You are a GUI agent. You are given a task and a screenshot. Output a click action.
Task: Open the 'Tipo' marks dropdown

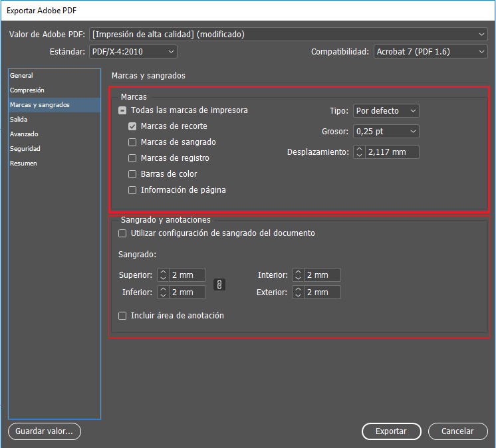[x=386, y=111]
